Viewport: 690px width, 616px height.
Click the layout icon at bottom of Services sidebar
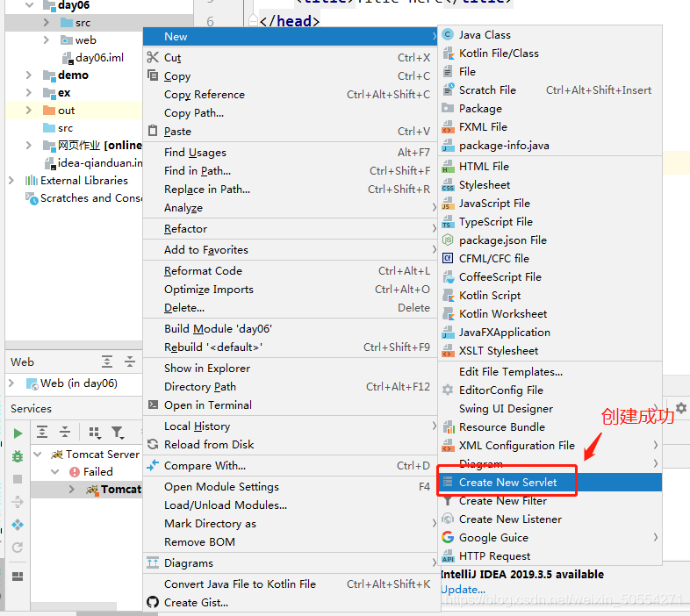[x=18, y=577]
